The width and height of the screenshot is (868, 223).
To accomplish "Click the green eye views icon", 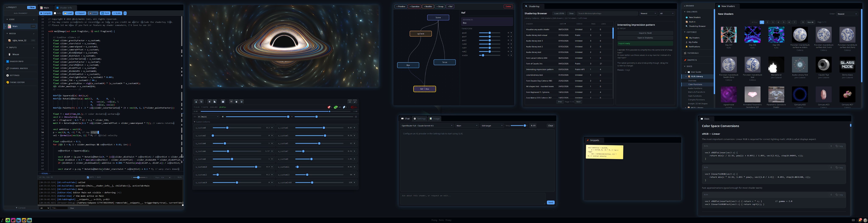I will 336,107.
